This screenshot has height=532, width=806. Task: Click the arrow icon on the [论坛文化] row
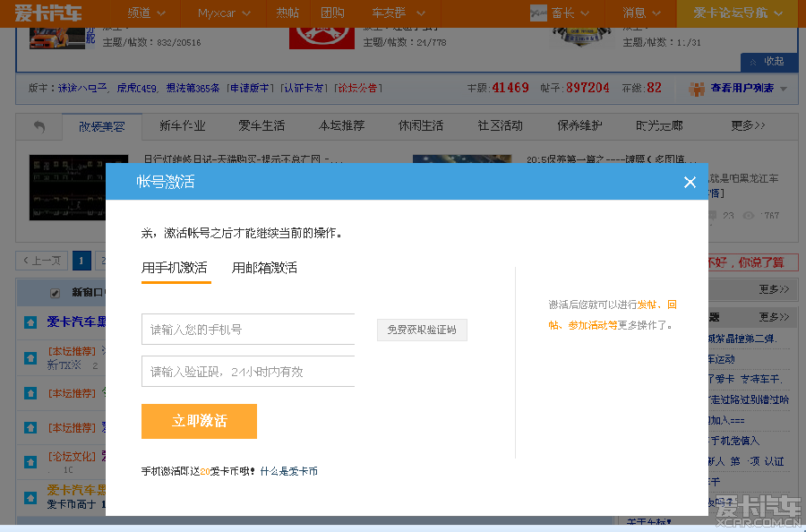[x=30, y=461]
